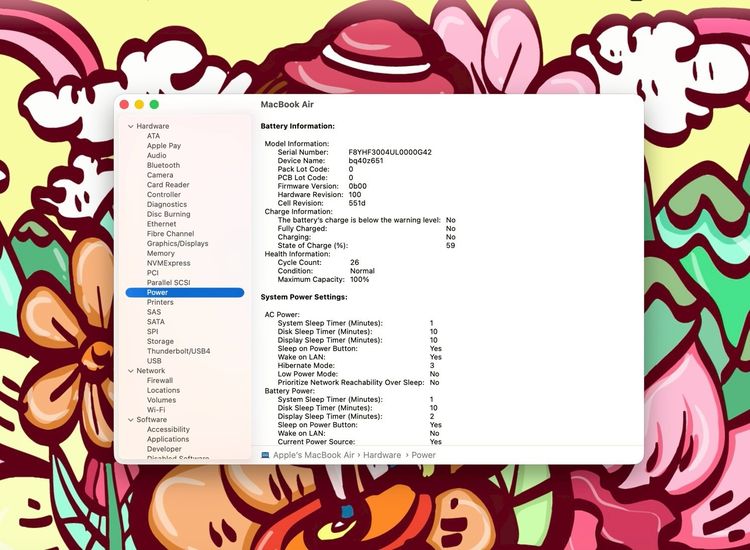The width and height of the screenshot is (750, 550).
Task: Click the laptop icon in the path bar
Action: [x=265, y=455]
